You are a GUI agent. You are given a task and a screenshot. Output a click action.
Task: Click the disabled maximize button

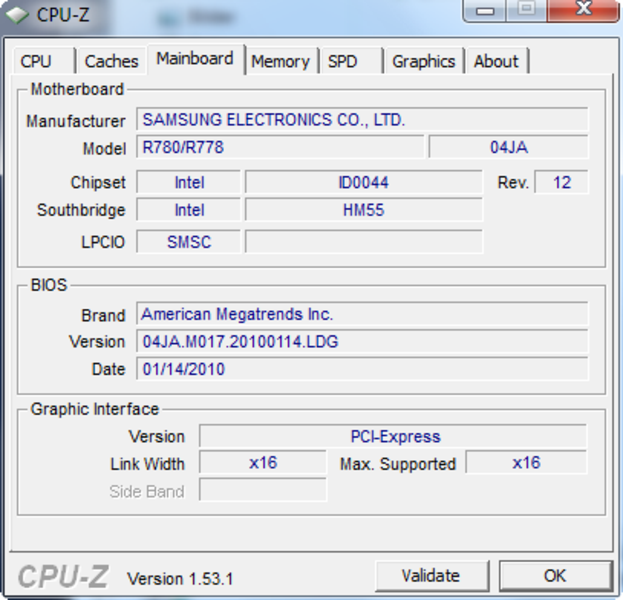coord(527,10)
